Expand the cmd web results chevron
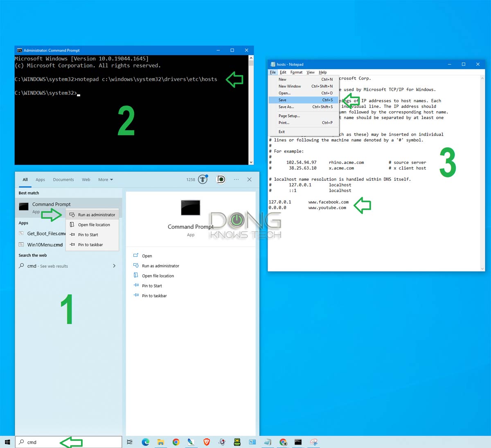This screenshot has height=448, width=491. tap(114, 266)
